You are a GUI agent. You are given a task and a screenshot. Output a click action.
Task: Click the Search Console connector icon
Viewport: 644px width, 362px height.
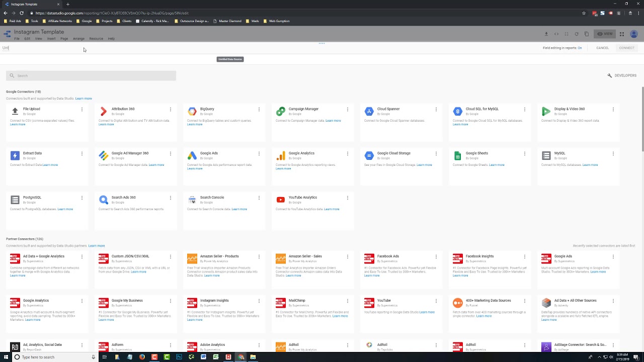pos(192,200)
